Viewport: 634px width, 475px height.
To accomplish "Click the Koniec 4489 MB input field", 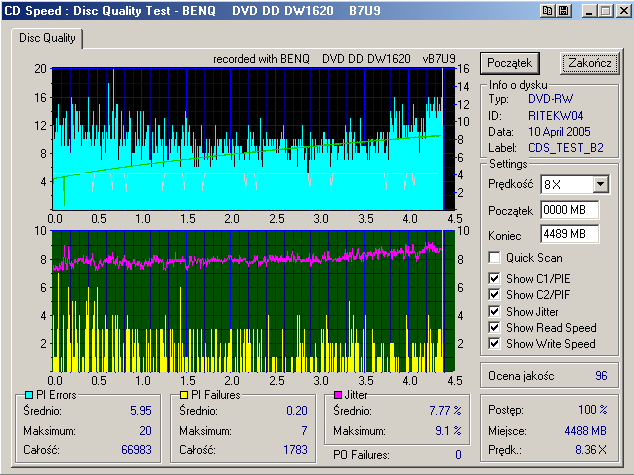I will pos(570,234).
